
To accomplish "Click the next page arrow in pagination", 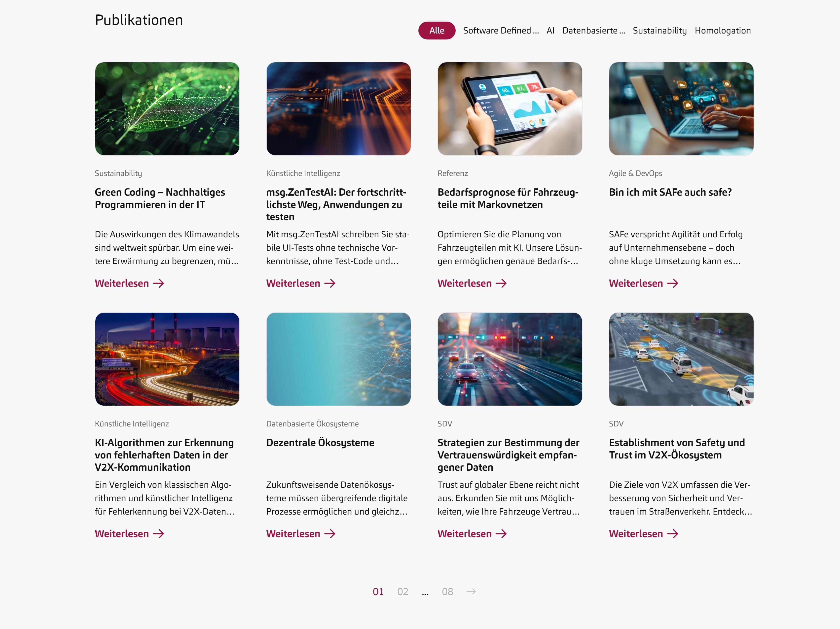I will point(471,592).
